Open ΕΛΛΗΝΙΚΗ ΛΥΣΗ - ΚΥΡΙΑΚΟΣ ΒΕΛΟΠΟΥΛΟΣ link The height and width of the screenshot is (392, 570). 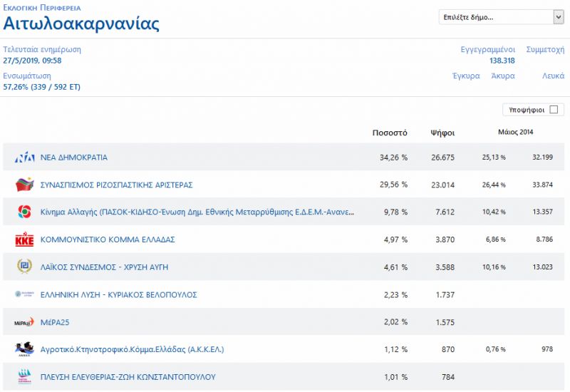click(118, 294)
